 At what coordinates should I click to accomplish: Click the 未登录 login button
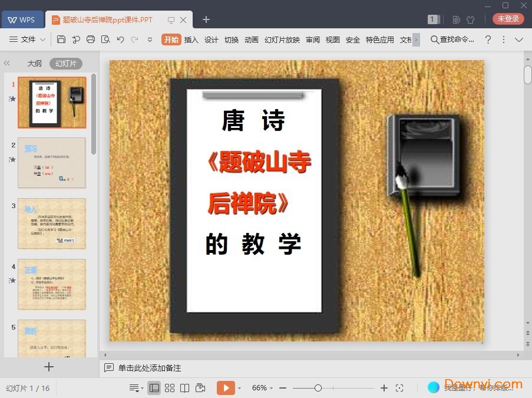coord(508,19)
